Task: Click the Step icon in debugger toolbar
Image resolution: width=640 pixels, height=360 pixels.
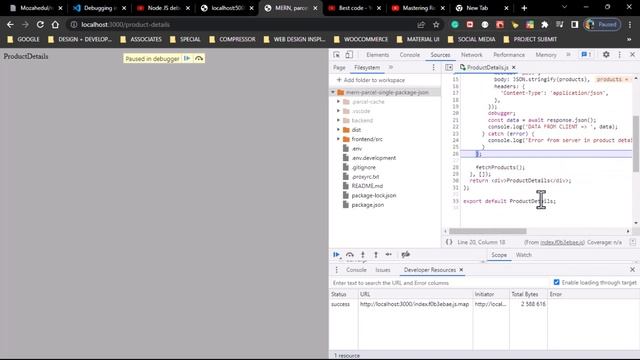Action: pos(389,255)
